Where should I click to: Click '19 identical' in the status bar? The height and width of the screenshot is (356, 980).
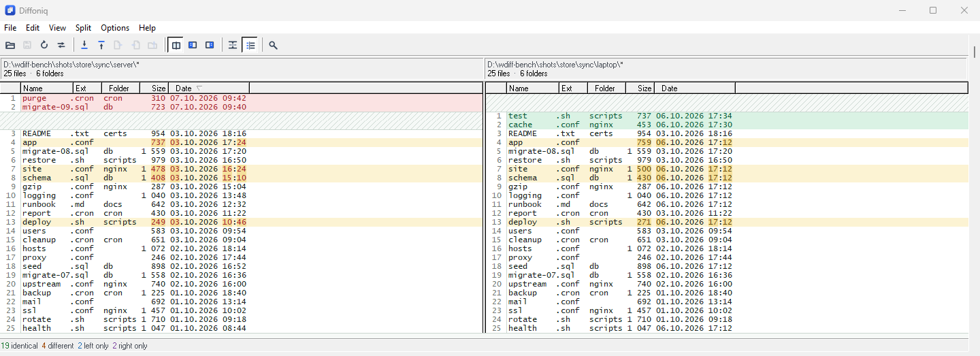pos(19,346)
